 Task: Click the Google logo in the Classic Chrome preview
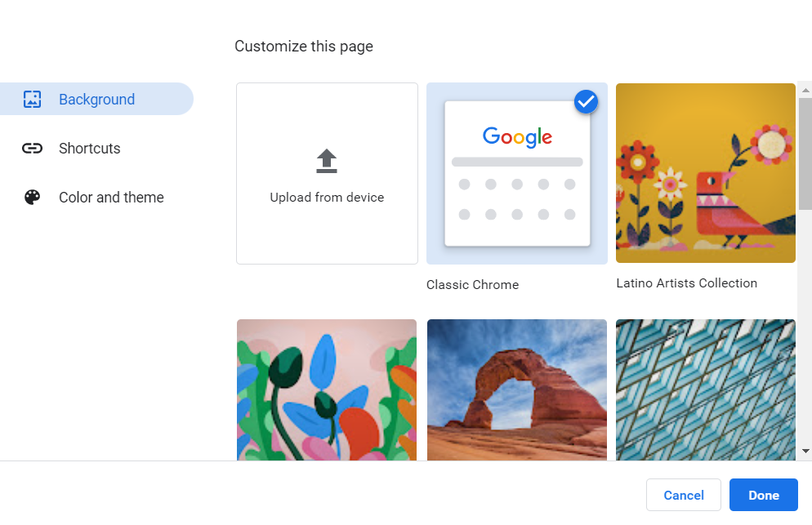point(516,137)
